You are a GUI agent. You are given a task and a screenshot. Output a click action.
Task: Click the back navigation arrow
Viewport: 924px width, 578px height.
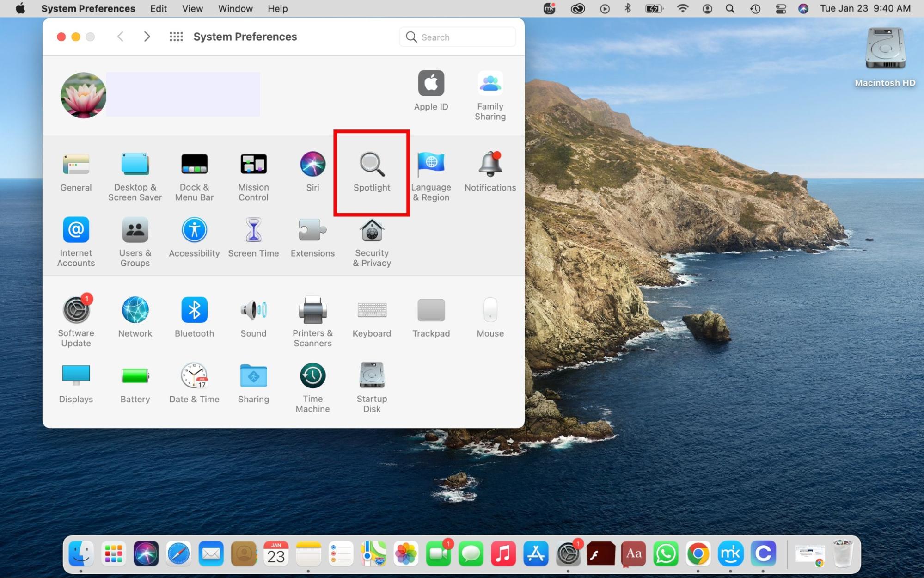120,37
